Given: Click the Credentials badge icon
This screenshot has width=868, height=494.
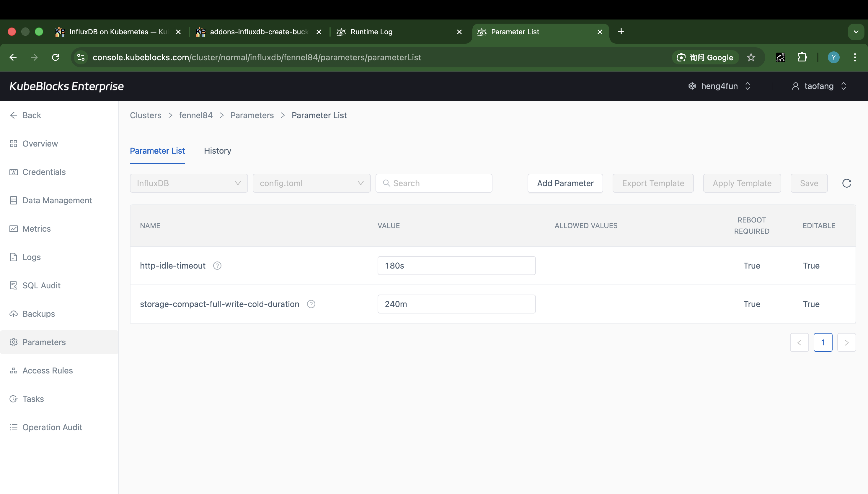Looking at the screenshot, I should click(14, 172).
